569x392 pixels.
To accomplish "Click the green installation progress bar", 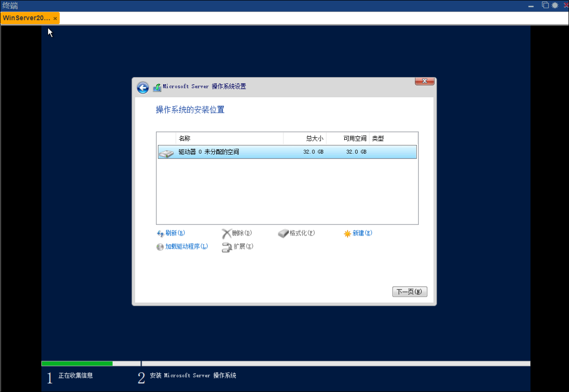I will pyautogui.click(x=77, y=363).
